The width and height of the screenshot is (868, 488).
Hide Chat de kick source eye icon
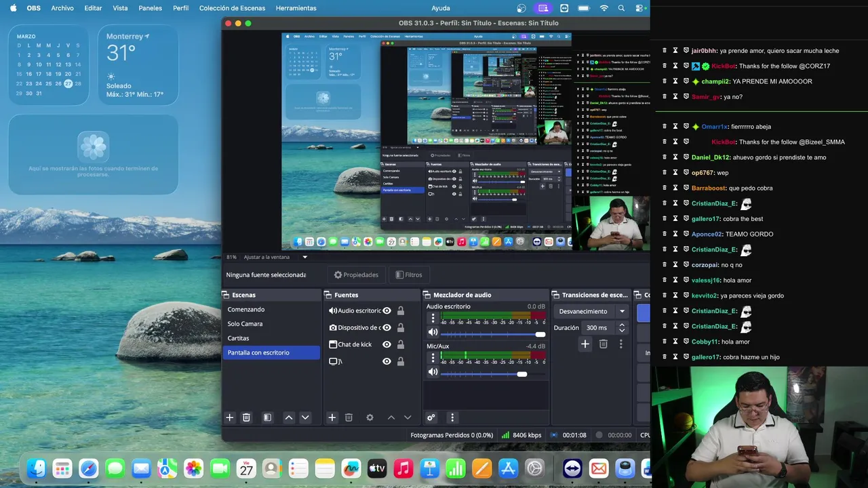click(387, 344)
